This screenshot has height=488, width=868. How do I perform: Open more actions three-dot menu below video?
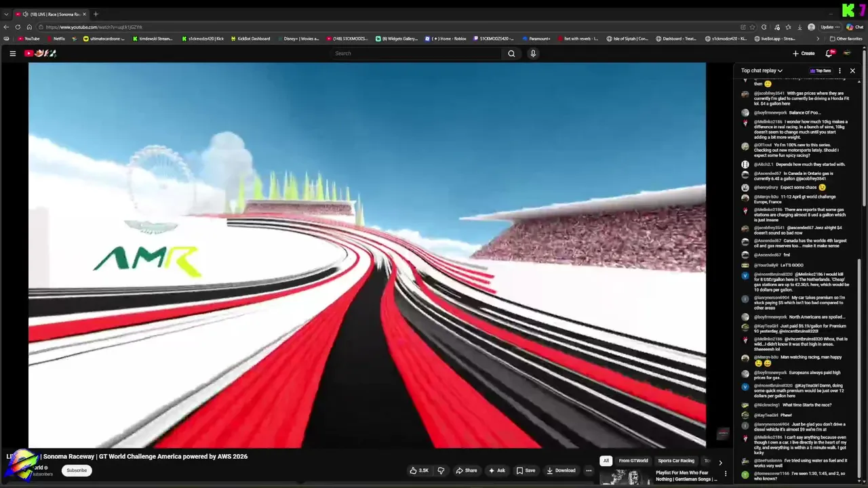point(589,470)
